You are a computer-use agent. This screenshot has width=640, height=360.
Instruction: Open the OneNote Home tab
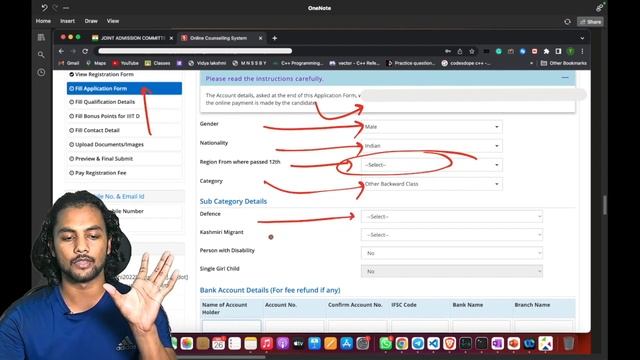click(43, 21)
